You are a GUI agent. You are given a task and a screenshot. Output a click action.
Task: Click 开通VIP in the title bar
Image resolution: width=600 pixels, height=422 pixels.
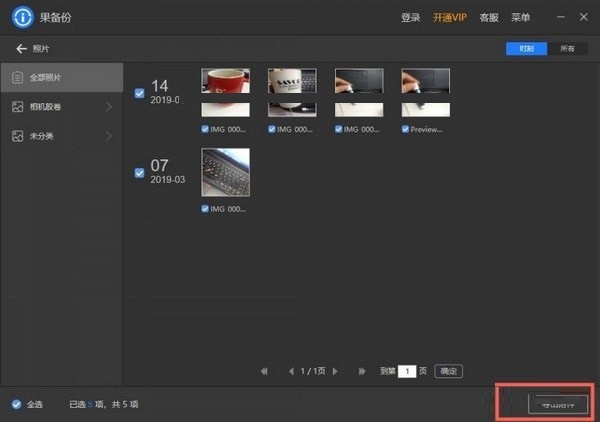[449, 18]
